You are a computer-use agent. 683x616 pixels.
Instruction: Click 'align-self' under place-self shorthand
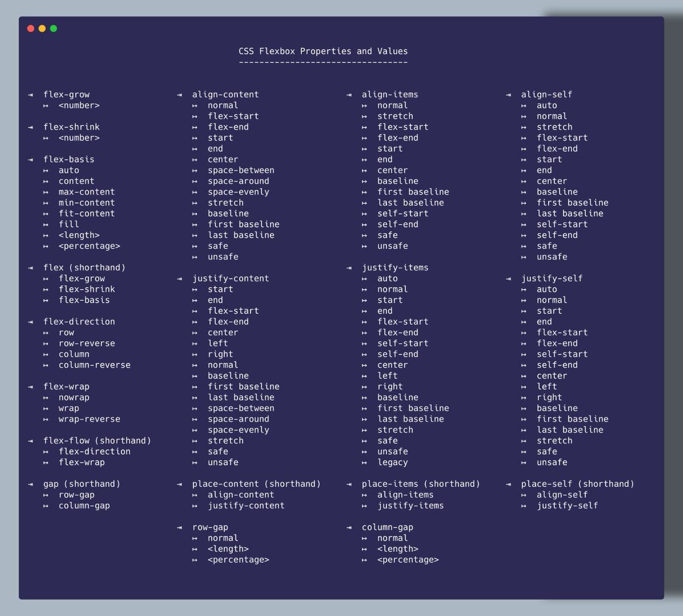tap(562, 495)
